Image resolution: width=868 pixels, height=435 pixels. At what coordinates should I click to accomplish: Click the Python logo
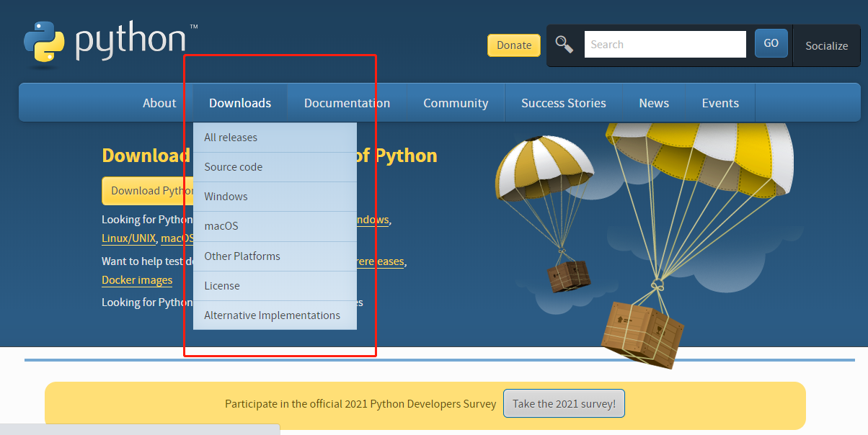point(110,43)
